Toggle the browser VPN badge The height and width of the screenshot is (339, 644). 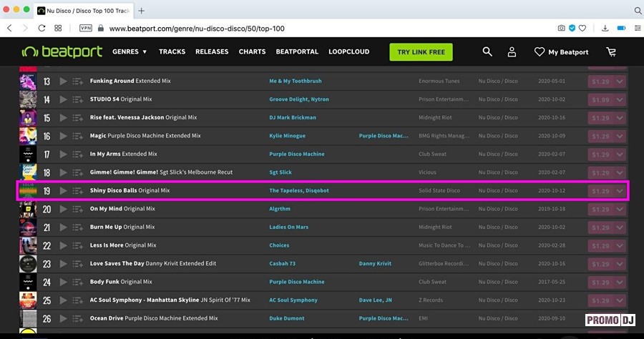[85, 28]
